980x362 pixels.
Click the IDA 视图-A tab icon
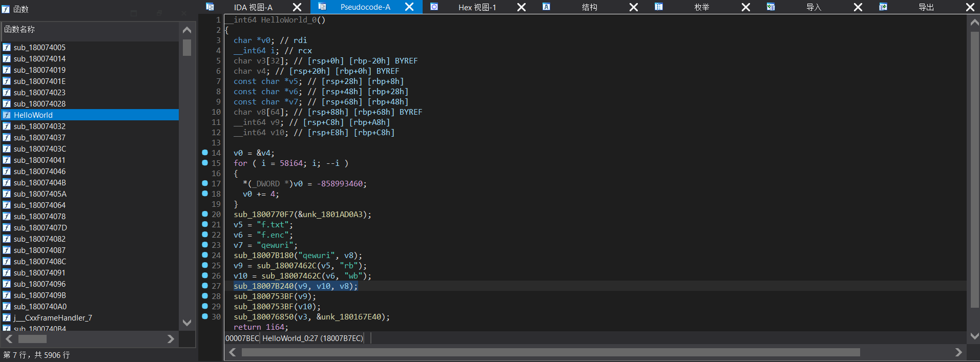210,7
